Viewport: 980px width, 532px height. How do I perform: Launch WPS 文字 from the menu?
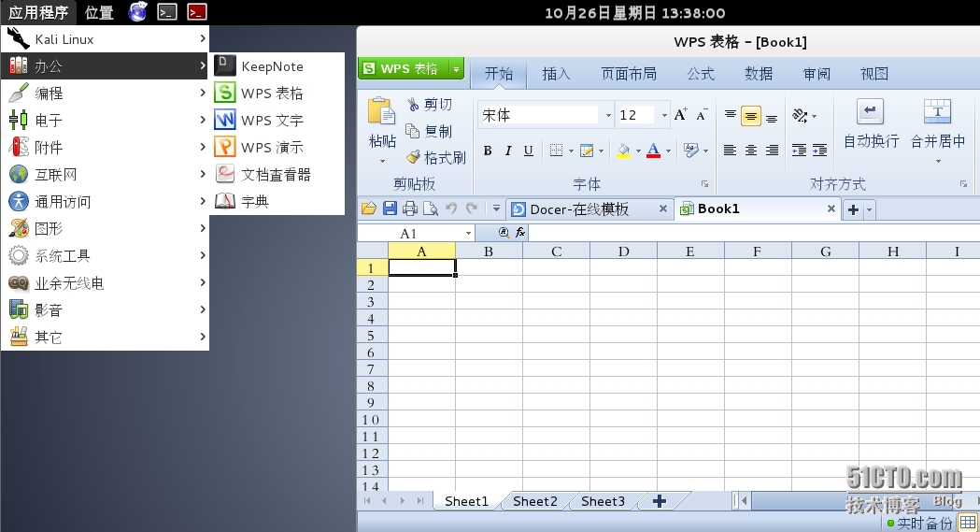pyautogui.click(x=277, y=120)
